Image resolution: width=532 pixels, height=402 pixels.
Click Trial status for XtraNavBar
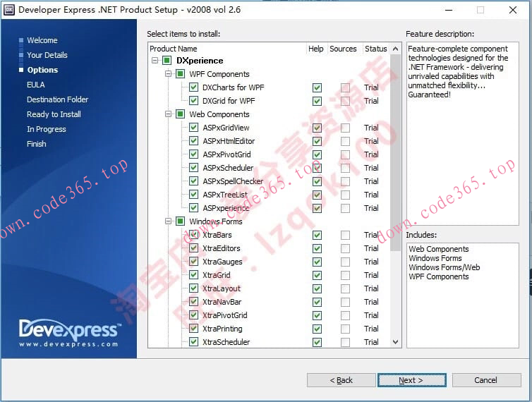371,302
